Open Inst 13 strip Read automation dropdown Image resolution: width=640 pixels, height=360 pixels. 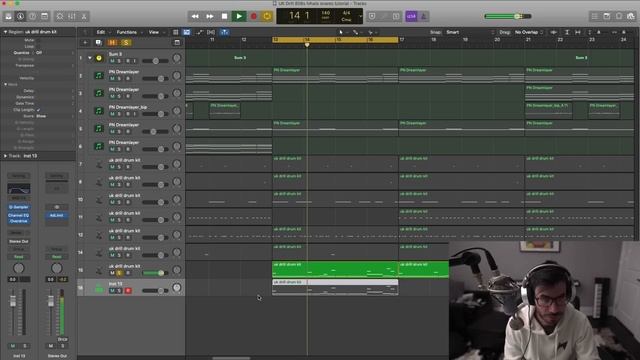19,257
